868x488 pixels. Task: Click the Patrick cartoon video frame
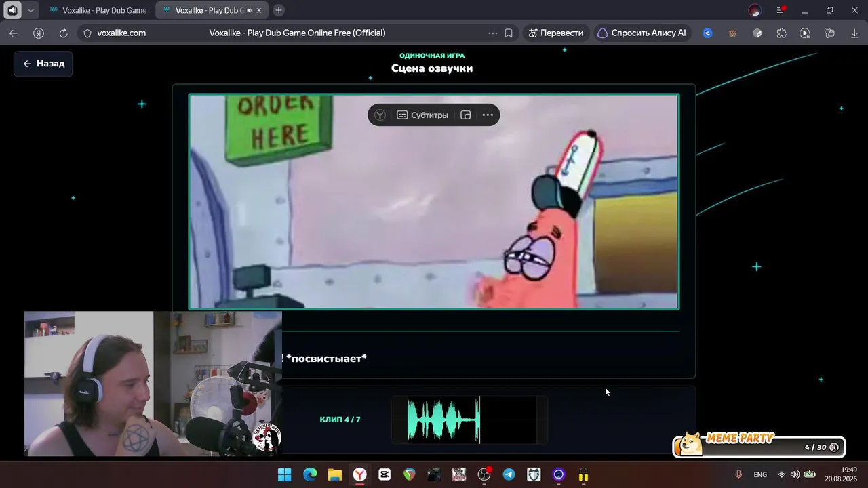coord(434,202)
